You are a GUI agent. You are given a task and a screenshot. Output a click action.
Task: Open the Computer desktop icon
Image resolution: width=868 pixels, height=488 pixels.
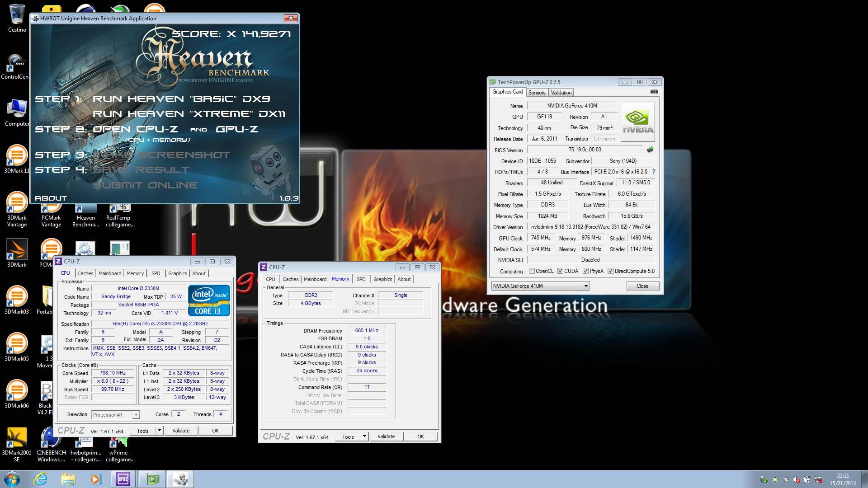pos(17,113)
